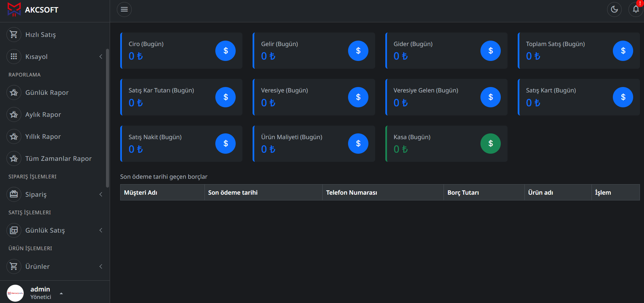Click the sidebar vertical scrollbar

click(107, 118)
